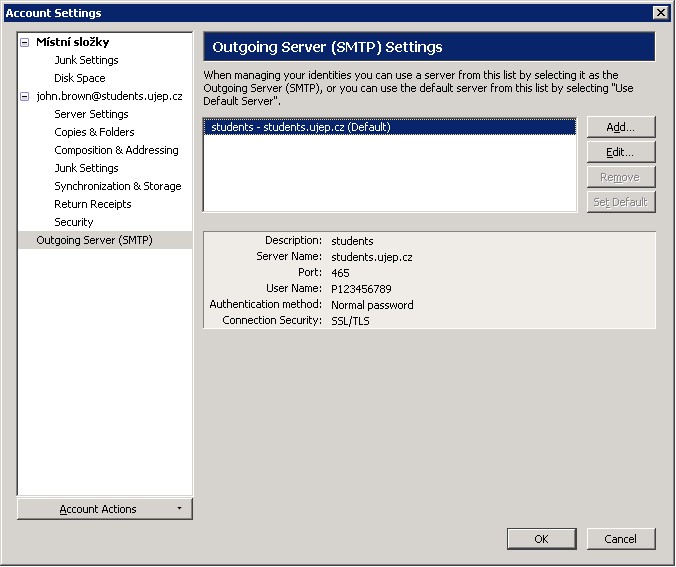Screen dimensions: 676x567
Task: Click Edit... for the selected server
Action: [621, 152]
